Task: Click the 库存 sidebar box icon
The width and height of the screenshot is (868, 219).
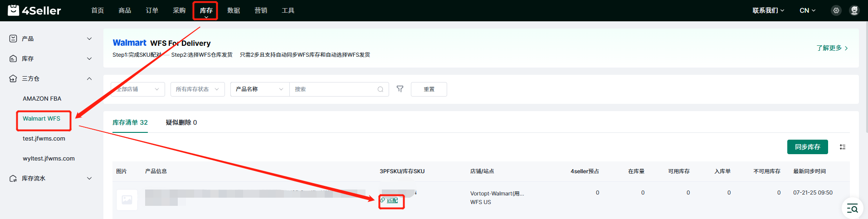Action: pos(13,58)
